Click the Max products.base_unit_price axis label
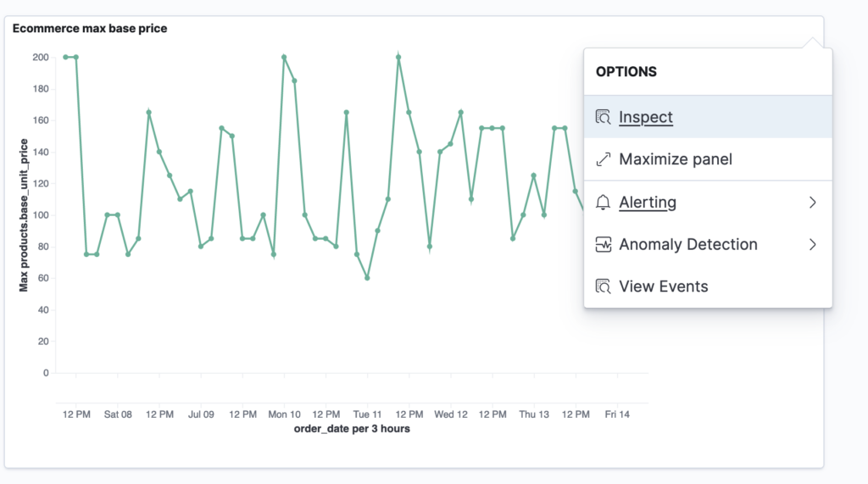Image resolution: width=868 pixels, height=484 pixels. 24,214
